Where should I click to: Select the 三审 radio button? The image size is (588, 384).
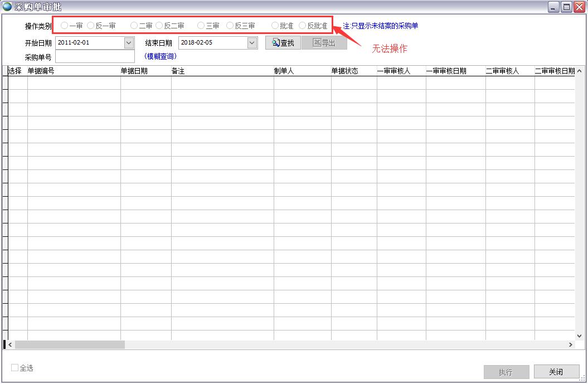200,25
